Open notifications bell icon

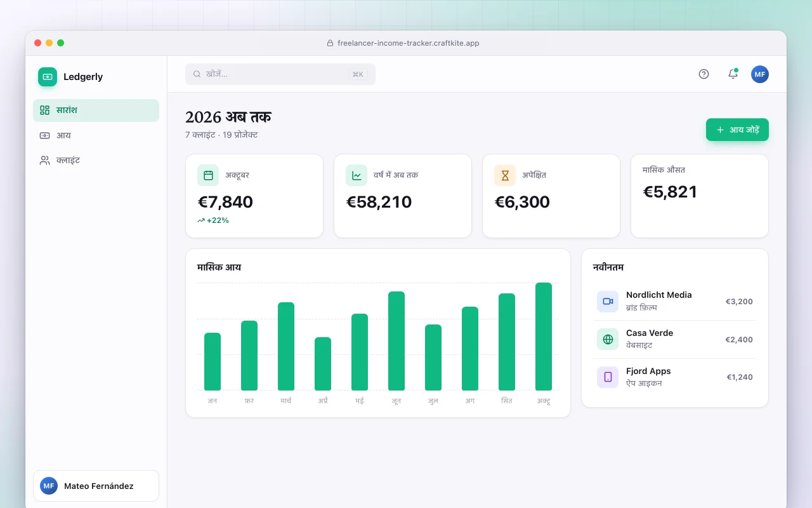click(x=733, y=74)
